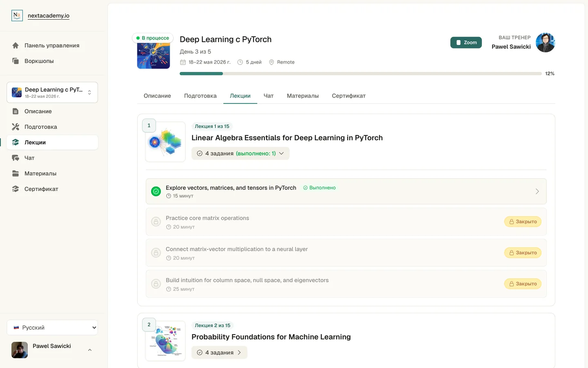Open Linear Algebra Essentials lecture title
Viewport: 588px width, 368px height.
point(287,138)
